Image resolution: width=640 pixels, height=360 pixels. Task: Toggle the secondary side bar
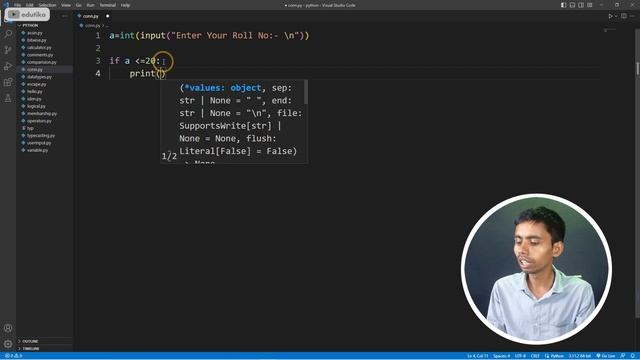581,5
